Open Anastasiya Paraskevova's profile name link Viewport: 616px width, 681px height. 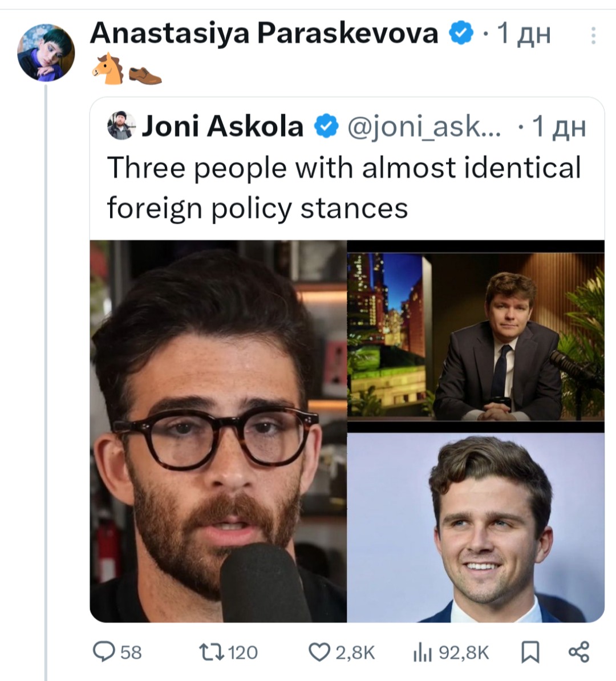pyautogui.click(x=264, y=34)
